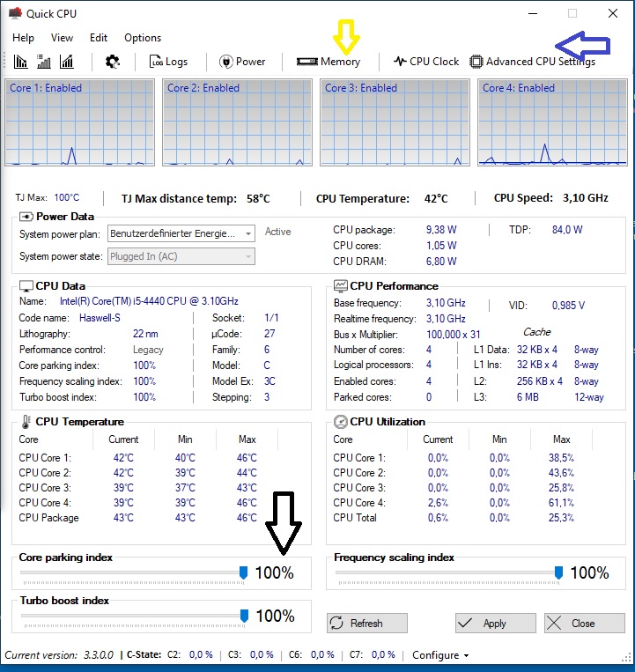Click the Bus x Multiplier '100,000 x 31' value
This screenshot has height=672, width=635.
454,335
